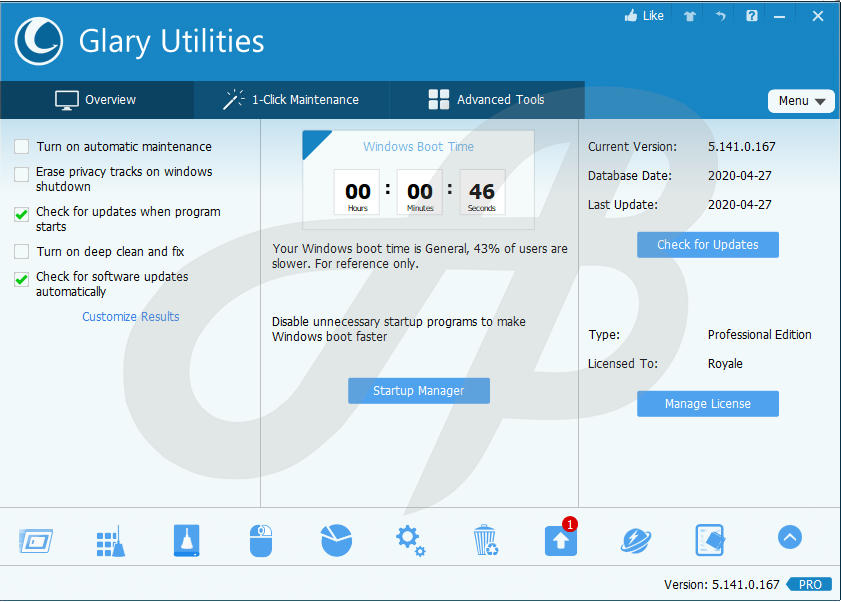The image size is (841, 602).
Task: Open the skin (t-shirt) icon in title bar
Action: pyautogui.click(x=690, y=16)
